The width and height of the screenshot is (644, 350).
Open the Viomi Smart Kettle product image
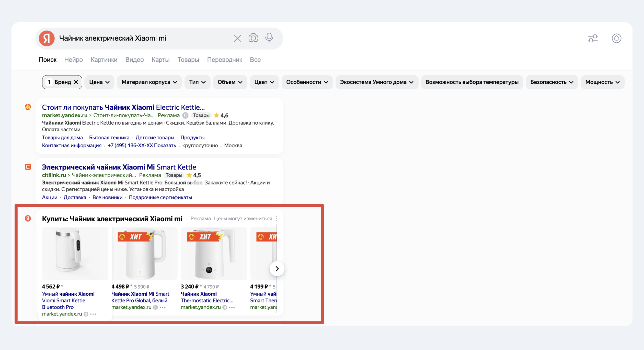75,253
